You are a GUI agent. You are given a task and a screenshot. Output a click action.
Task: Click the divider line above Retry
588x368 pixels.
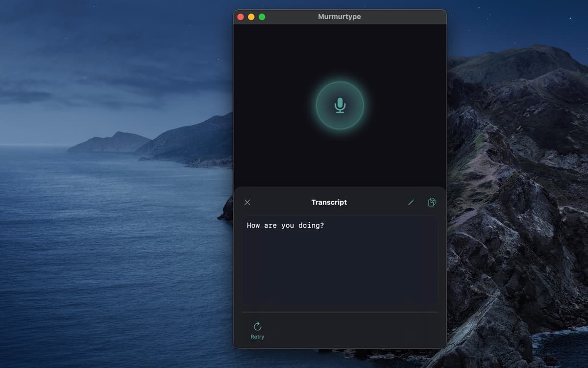pos(340,312)
